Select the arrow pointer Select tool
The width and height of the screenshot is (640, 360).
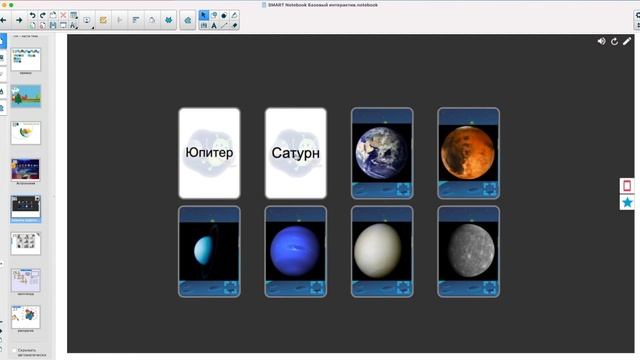(204, 15)
